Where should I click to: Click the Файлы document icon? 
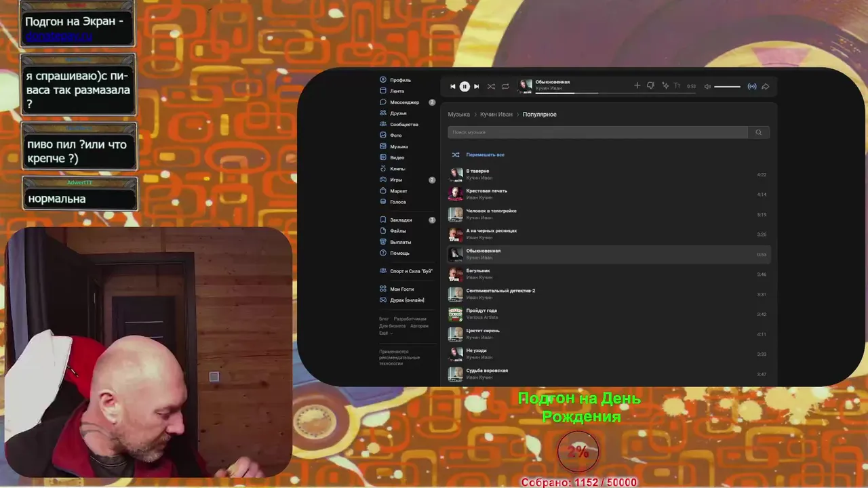(383, 231)
